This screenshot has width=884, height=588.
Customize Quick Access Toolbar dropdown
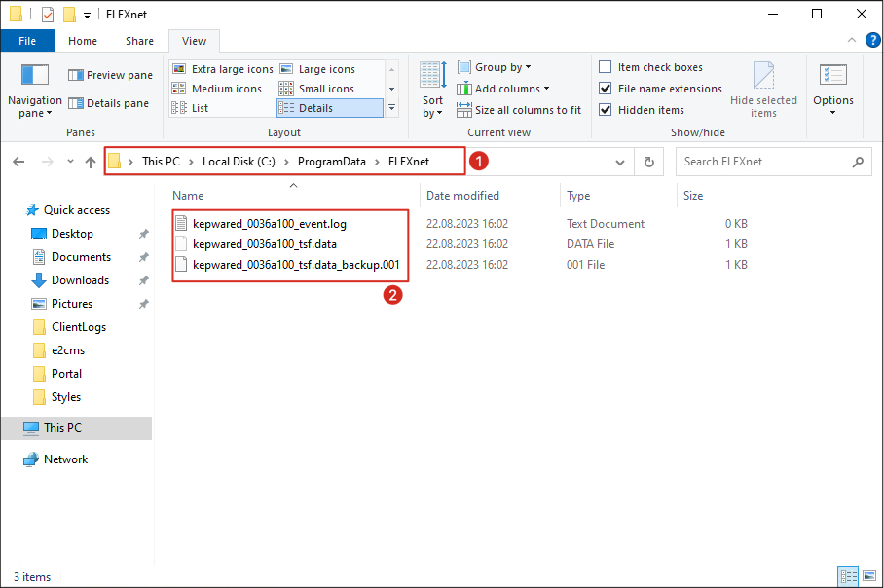click(x=87, y=16)
